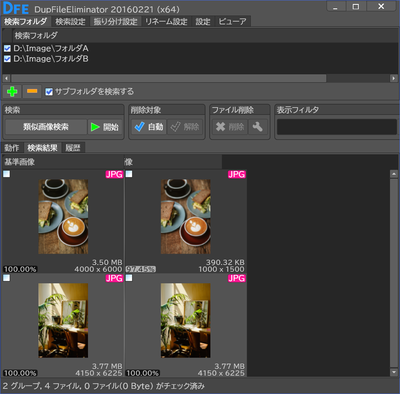Add a search folder with green plus

coord(12,91)
